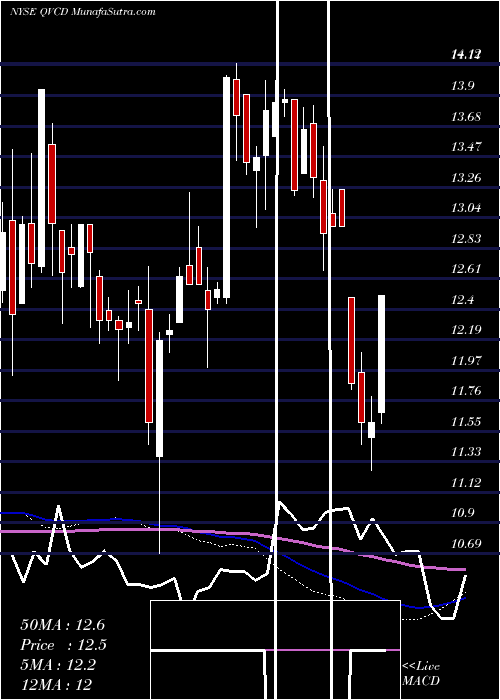Click the 11.12 price axis label

[466, 482]
